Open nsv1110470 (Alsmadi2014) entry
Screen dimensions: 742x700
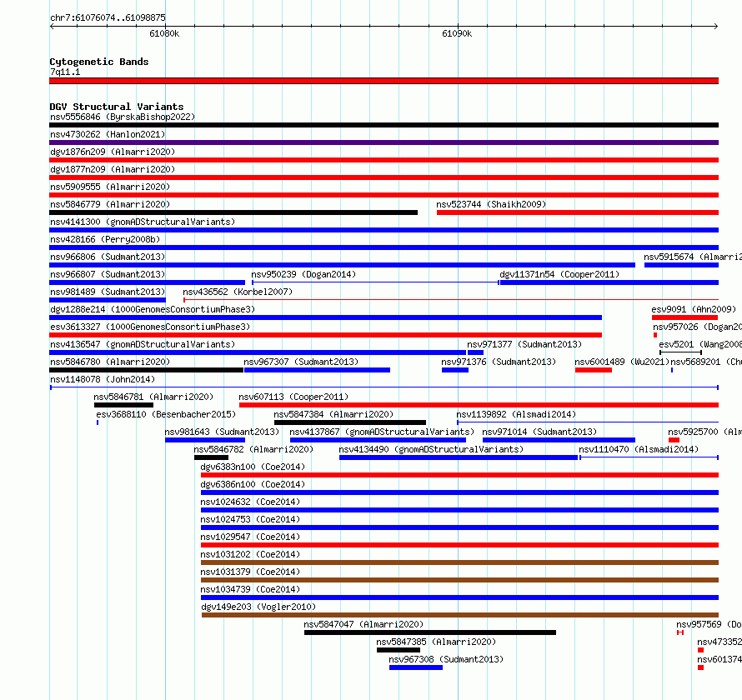point(639,449)
